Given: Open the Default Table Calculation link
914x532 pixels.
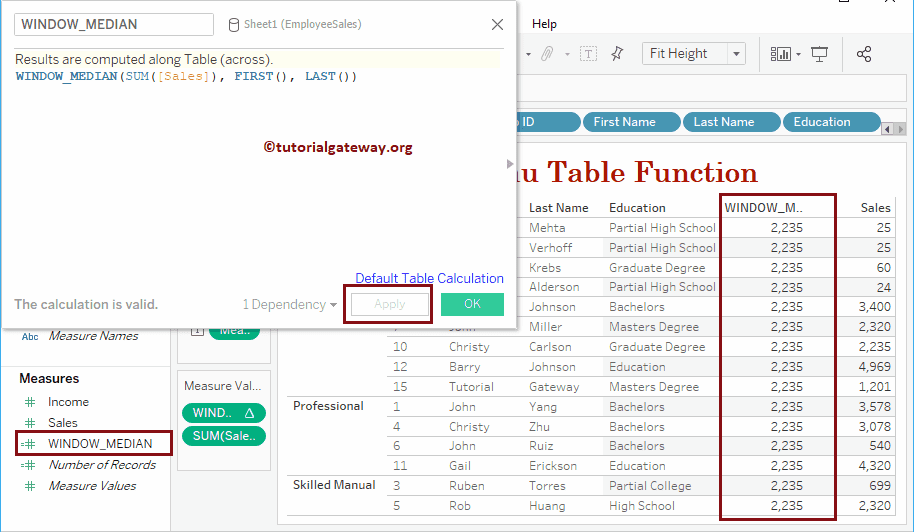Looking at the screenshot, I should click(x=430, y=279).
